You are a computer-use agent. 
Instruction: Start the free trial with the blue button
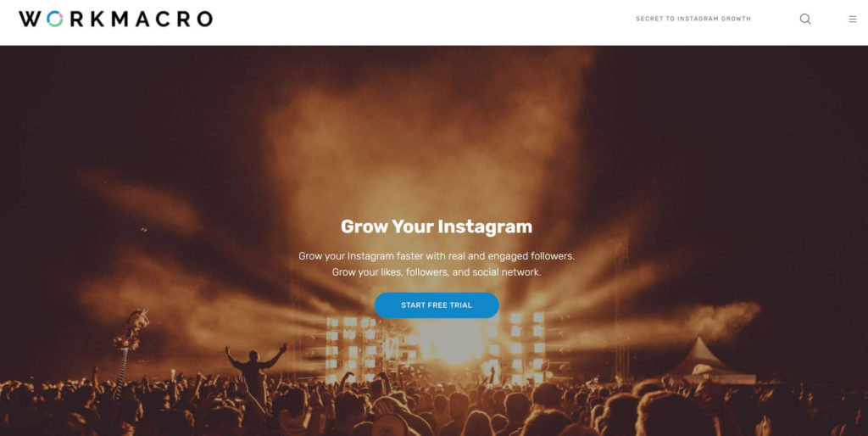437,305
